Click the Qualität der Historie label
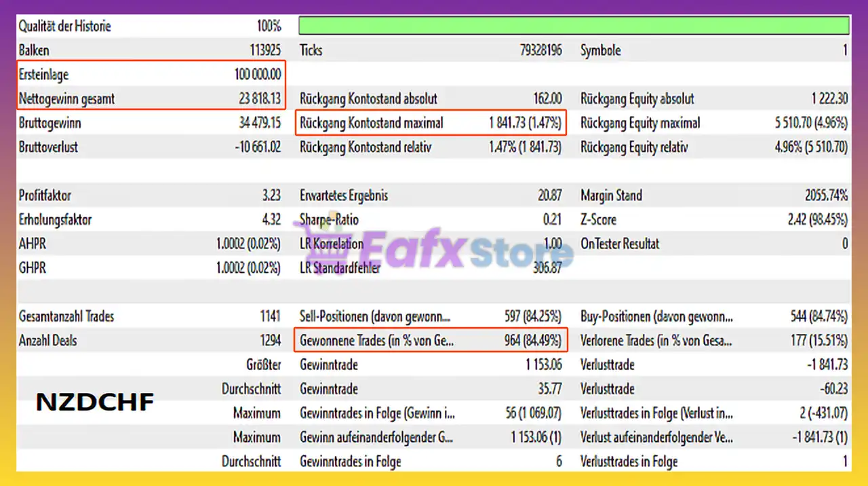Image resolution: width=868 pixels, height=486 pixels. [65, 26]
